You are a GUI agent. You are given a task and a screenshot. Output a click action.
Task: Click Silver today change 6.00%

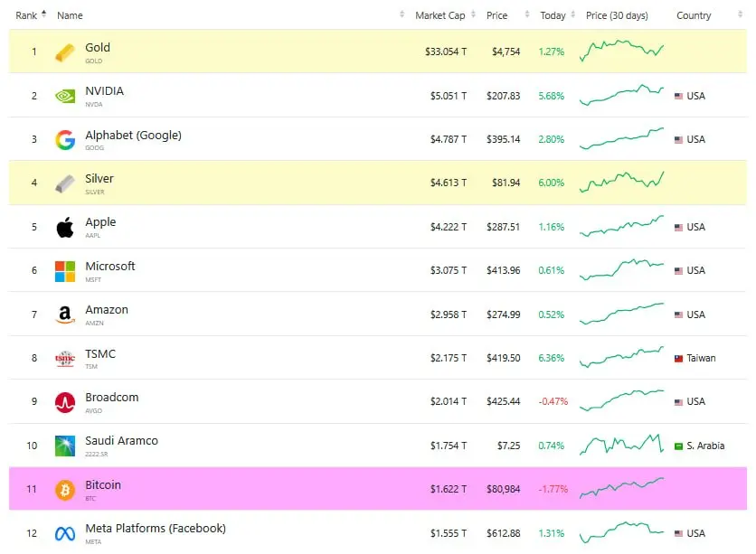[x=551, y=183]
